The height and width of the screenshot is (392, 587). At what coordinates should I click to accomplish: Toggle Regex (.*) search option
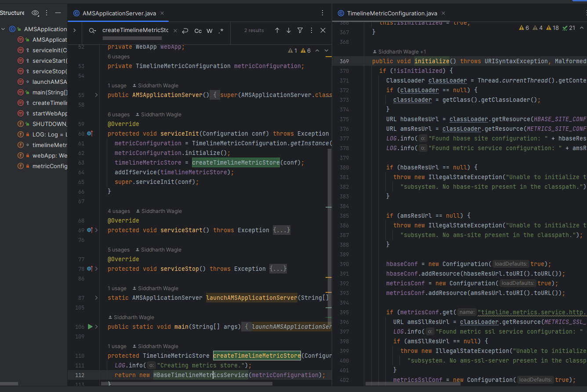click(x=221, y=30)
